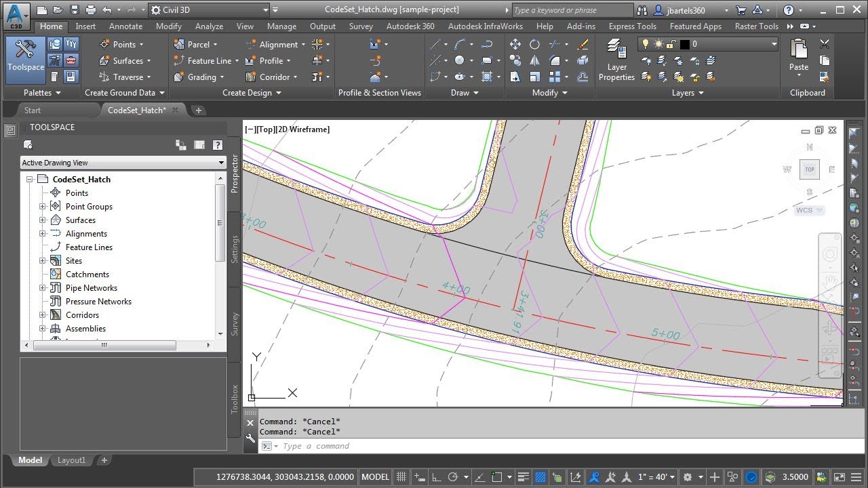Viewport: 868px width, 488px height.
Task: Click the jbartels360 user account button
Action: pyautogui.click(x=688, y=10)
